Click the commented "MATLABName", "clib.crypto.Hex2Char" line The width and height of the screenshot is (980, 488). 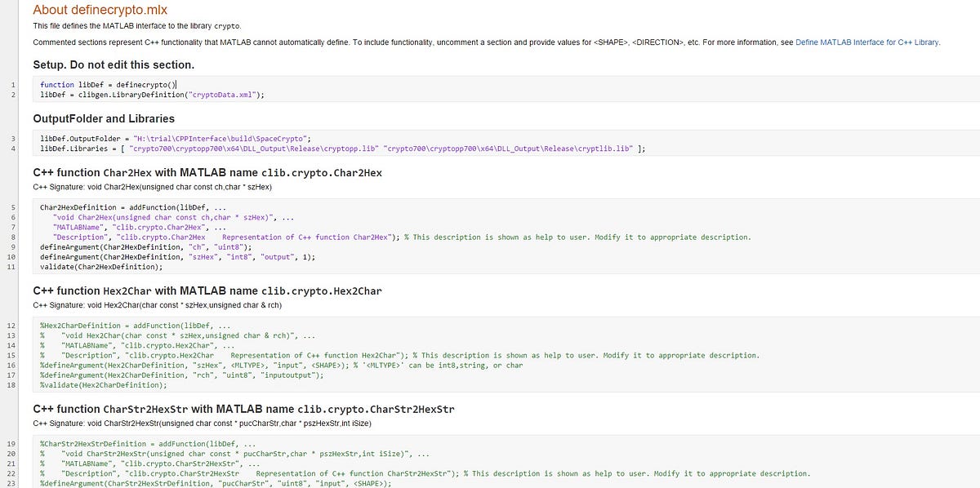(137, 345)
